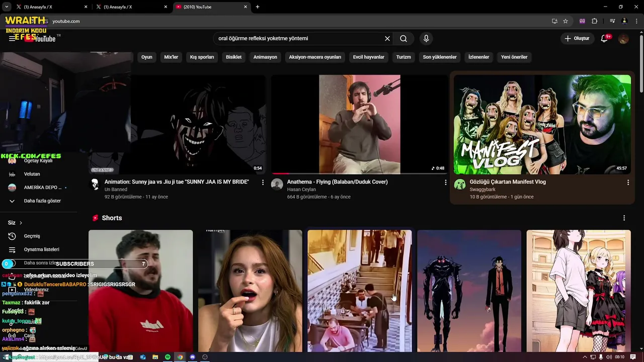Click the install app icon in address bar
The image size is (644, 362).
(554, 21)
